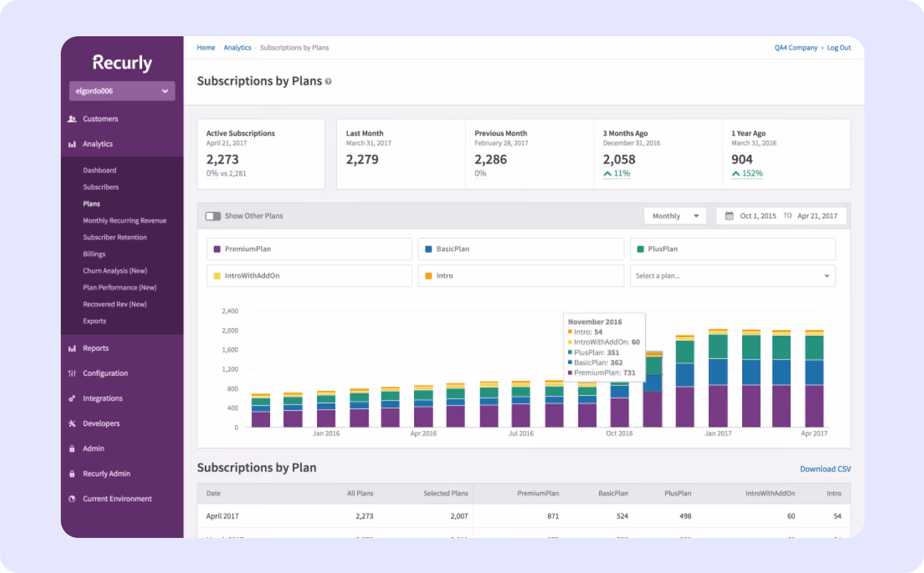Viewport: 924px width, 573px height.
Task: Click the Recurly logo
Action: tap(122, 63)
